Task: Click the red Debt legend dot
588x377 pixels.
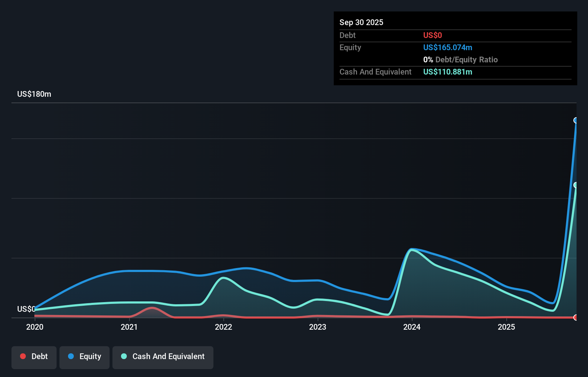Action: [x=23, y=356]
